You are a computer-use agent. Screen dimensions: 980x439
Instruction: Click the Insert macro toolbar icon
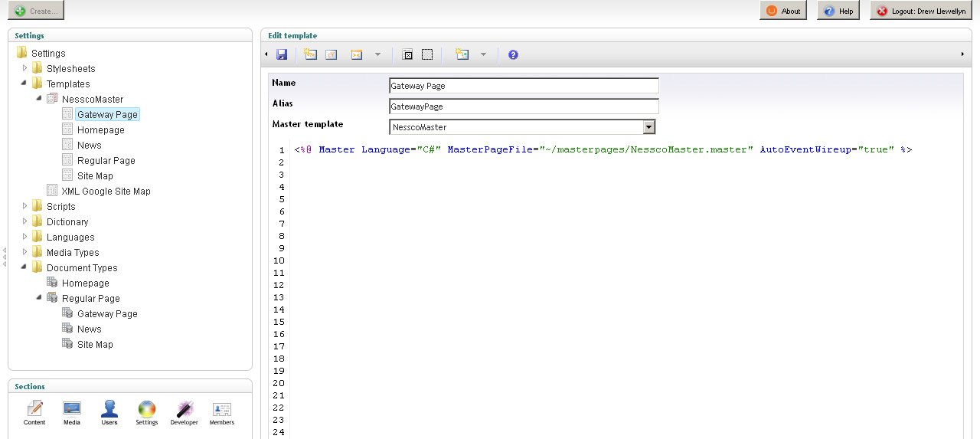[x=357, y=54]
